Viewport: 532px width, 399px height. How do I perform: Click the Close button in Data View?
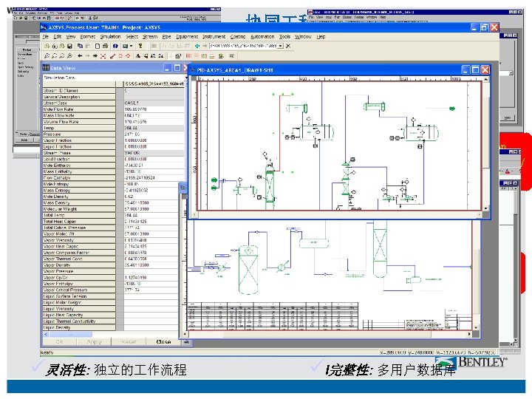tap(163, 341)
